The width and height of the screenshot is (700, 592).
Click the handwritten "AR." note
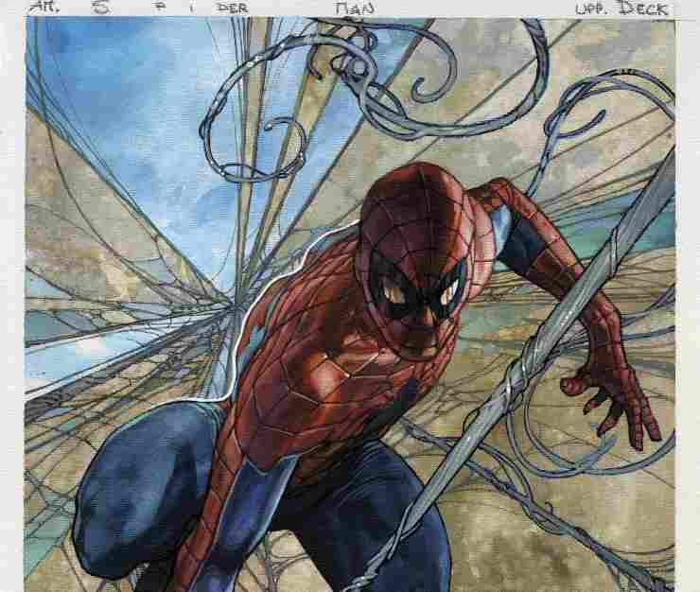point(44,8)
